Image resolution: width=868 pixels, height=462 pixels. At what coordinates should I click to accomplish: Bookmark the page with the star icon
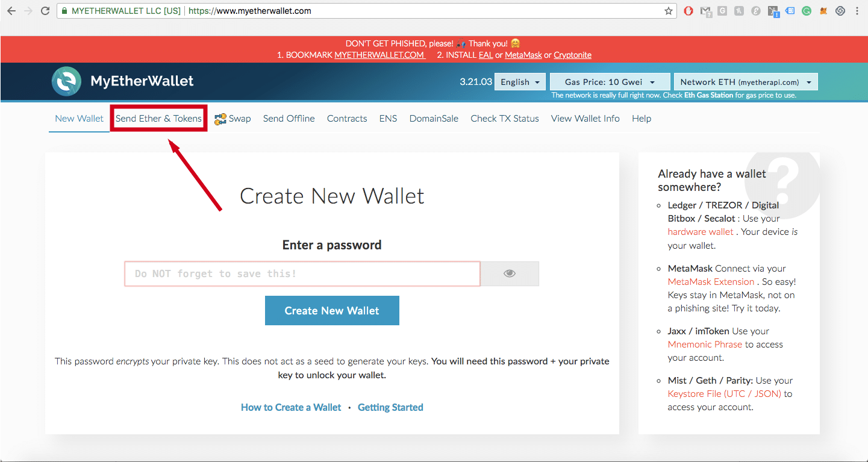click(x=669, y=11)
